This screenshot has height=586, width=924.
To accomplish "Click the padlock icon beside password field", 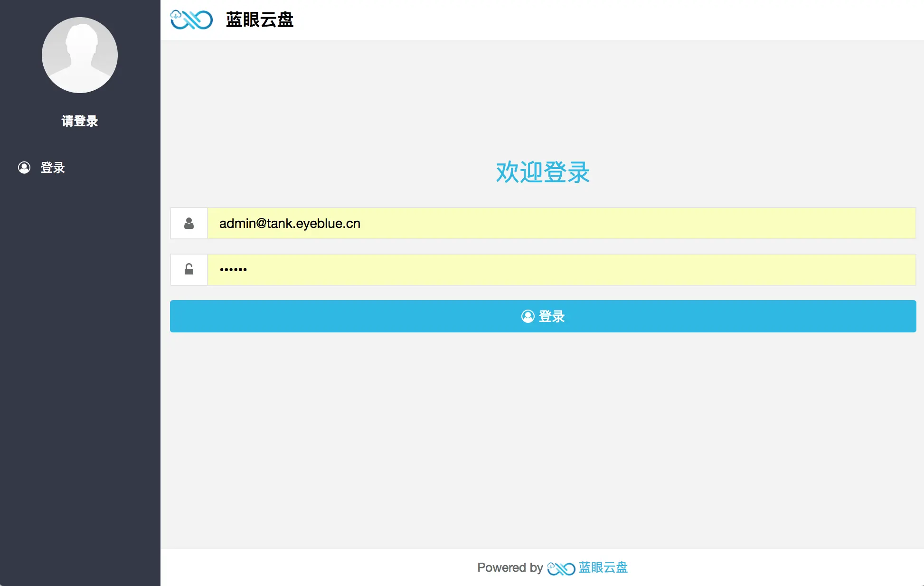I will 189,269.
